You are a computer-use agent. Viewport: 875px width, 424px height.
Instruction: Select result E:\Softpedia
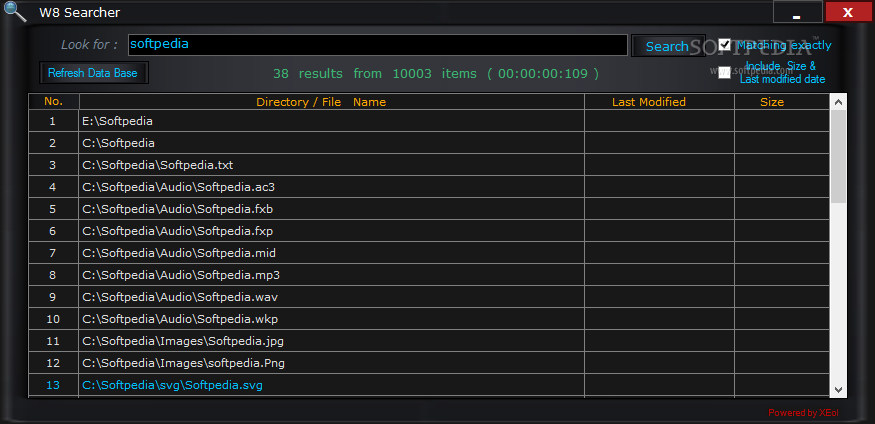tap(331, 121)
